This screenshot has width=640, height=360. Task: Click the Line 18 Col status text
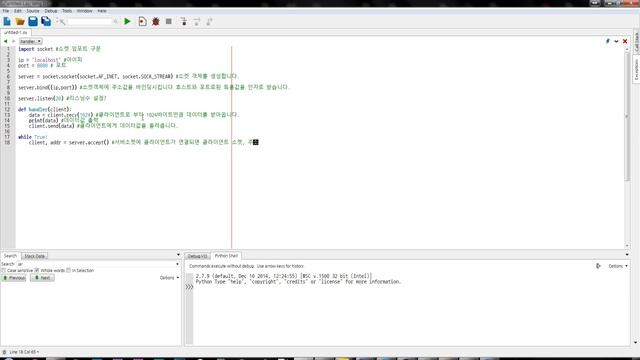coord(24,352)
